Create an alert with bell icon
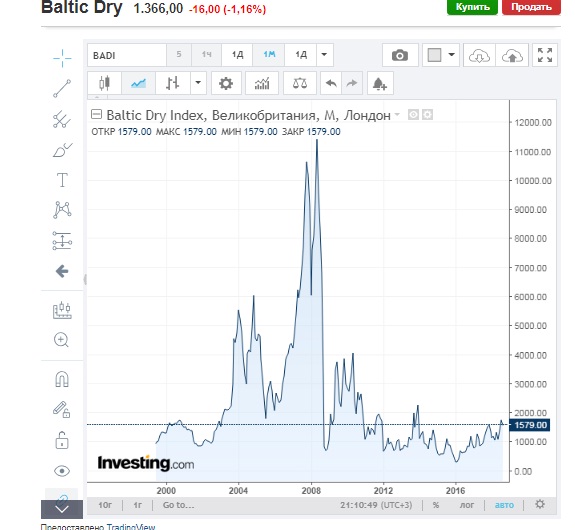The height and width of the screenshot is (530, 575). 380,84
